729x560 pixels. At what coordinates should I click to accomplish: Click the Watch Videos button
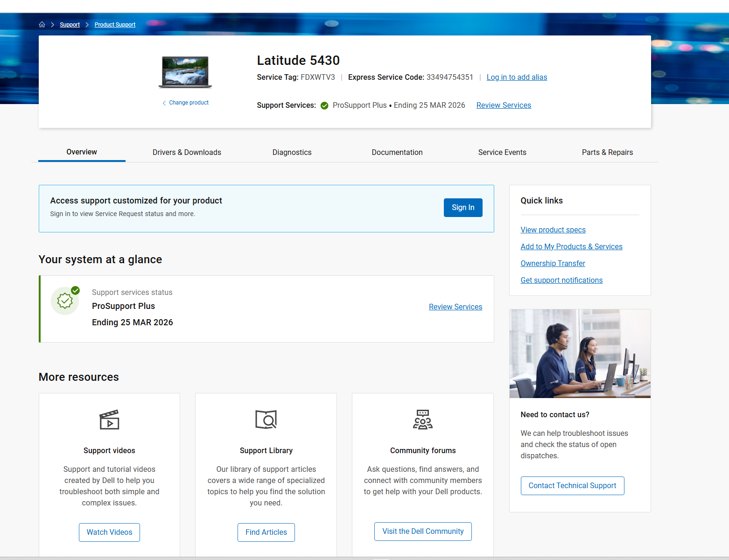pyautogui.click(x=109, y=532)
